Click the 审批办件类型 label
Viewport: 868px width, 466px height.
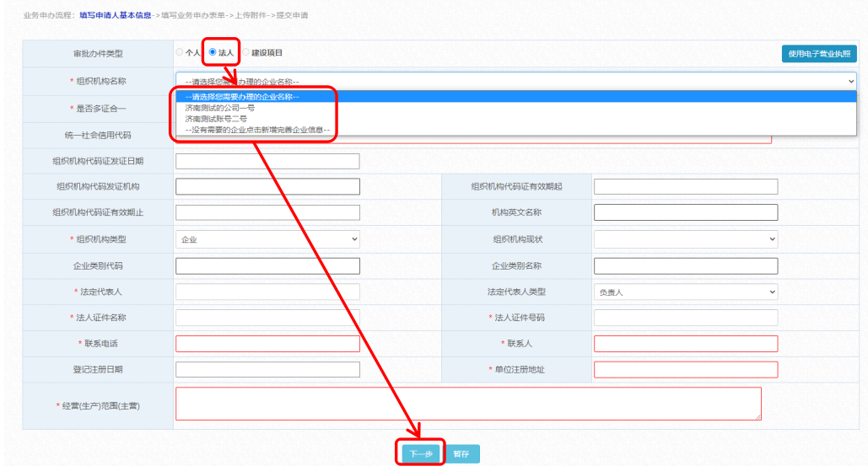[98, 54]
